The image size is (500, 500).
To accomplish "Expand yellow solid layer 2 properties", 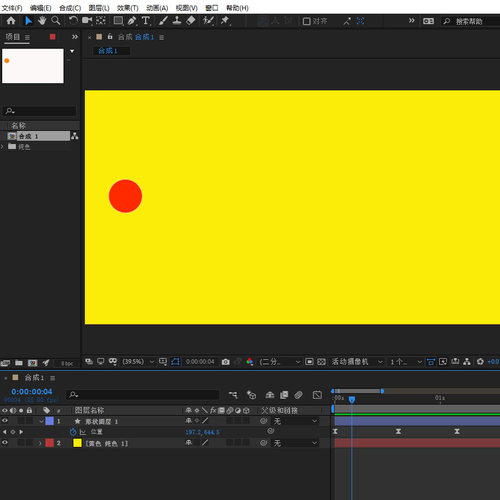I will (40, 443).
